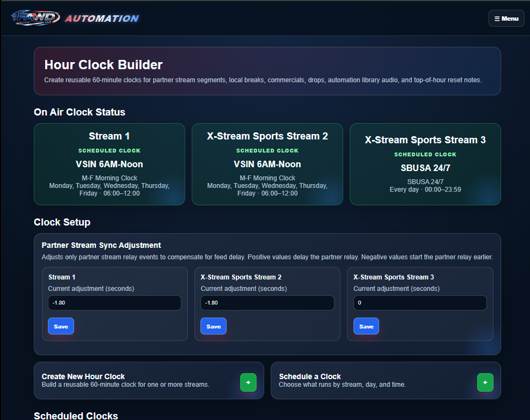This screenshot has width=530, height=420.
Task: Save Stream 1 sync adjustment
Action: point(61,326)
